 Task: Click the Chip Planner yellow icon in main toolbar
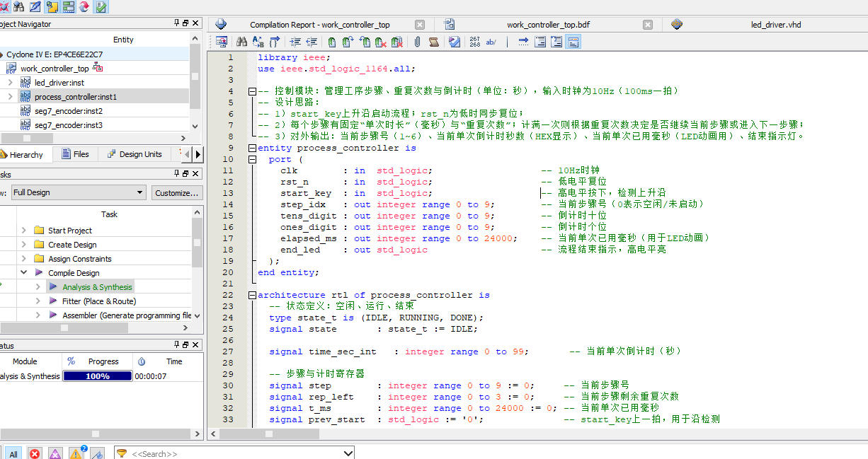pos(52,7)
